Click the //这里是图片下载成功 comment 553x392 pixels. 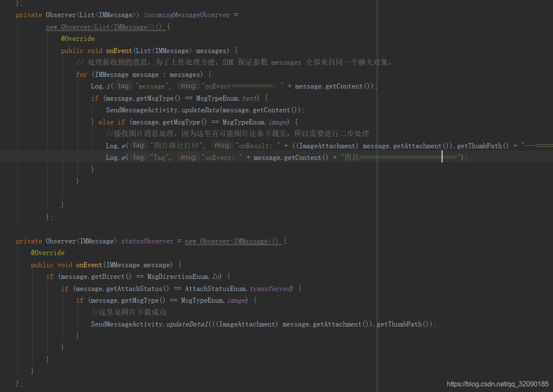[129, 312]
